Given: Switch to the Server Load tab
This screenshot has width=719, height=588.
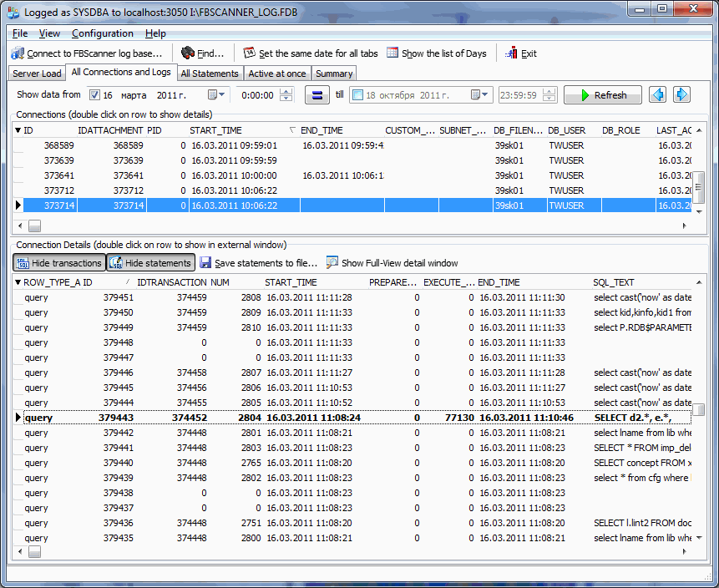Looking at the screenshot, I should coord(37,73).
